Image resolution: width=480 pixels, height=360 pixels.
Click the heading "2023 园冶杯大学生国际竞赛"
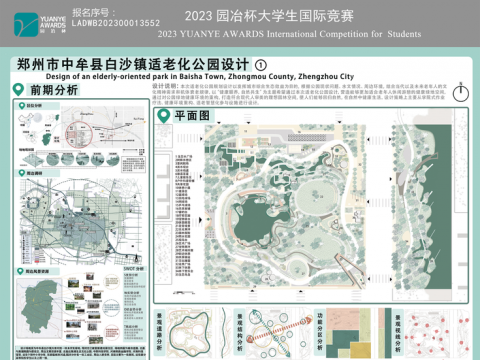pyautogui.click(x=269, y=16)
